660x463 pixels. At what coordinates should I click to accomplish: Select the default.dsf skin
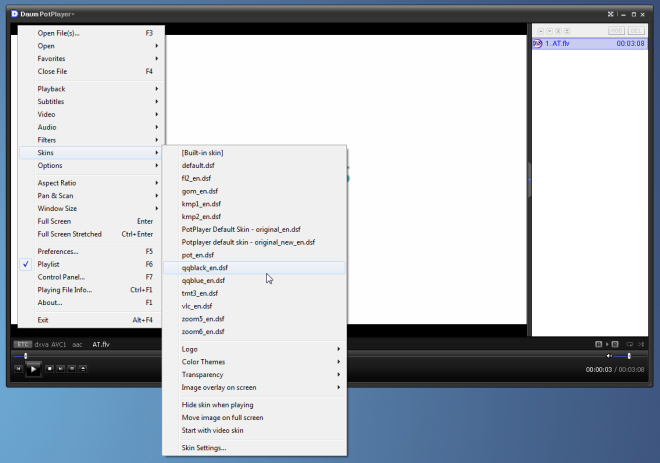pos(254,165)
